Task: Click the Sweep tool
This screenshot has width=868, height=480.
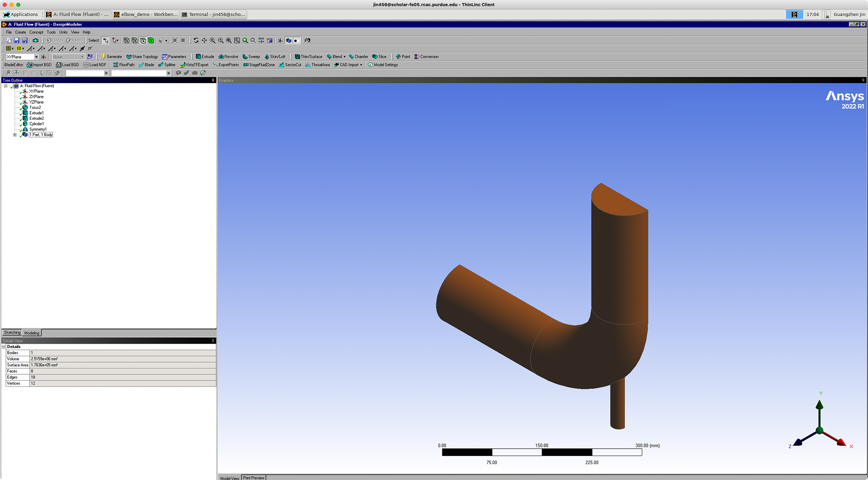Action: (251, 57)
